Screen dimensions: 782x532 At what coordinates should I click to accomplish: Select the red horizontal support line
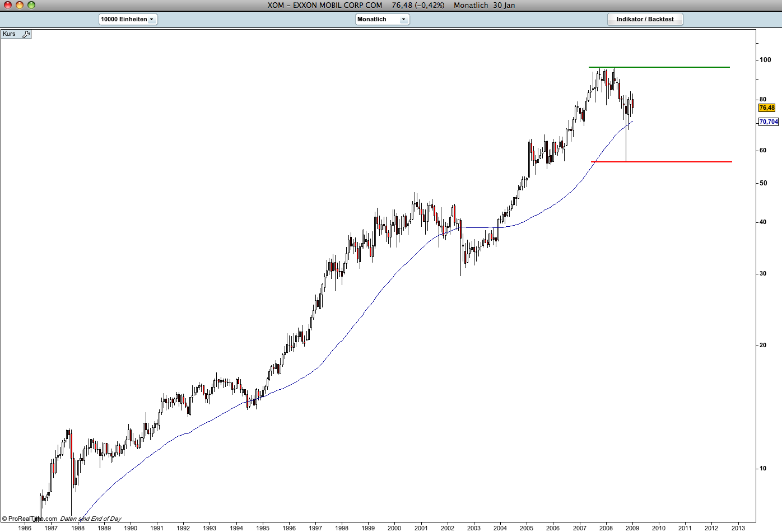pos(662,162)
